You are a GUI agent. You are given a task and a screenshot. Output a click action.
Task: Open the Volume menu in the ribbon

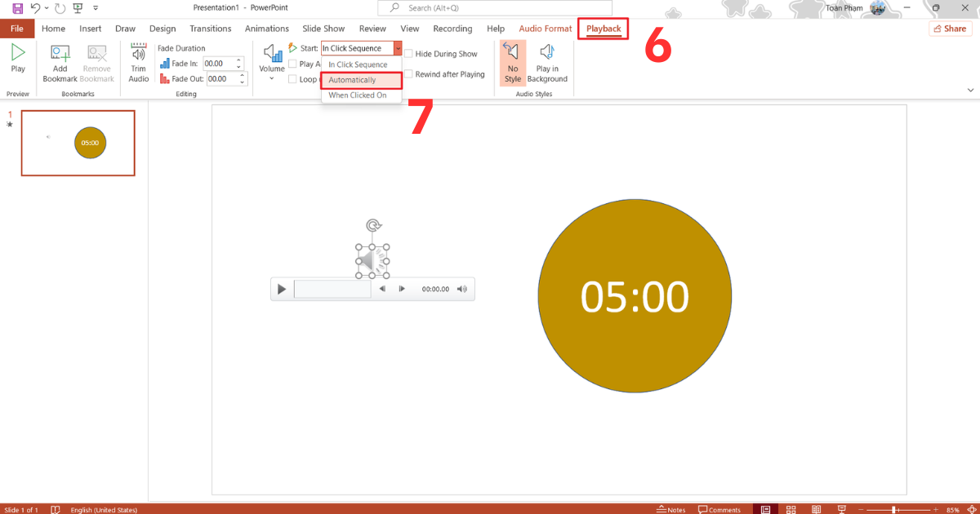coord(272,62)
